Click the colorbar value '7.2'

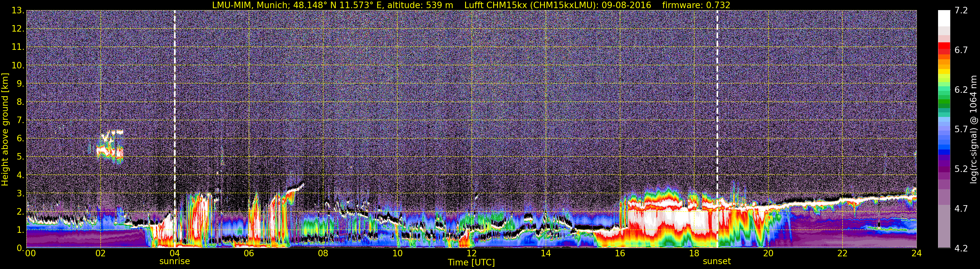[961, 11]
